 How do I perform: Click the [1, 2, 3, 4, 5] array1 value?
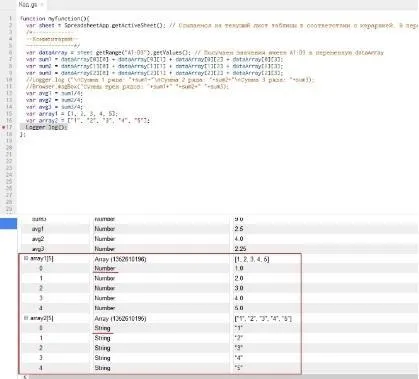tap(252, 259)
